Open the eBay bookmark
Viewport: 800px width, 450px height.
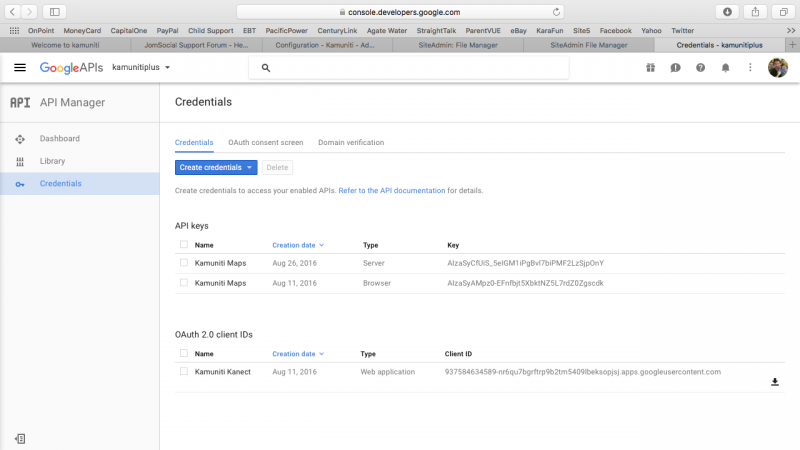[x=518, y=31]
